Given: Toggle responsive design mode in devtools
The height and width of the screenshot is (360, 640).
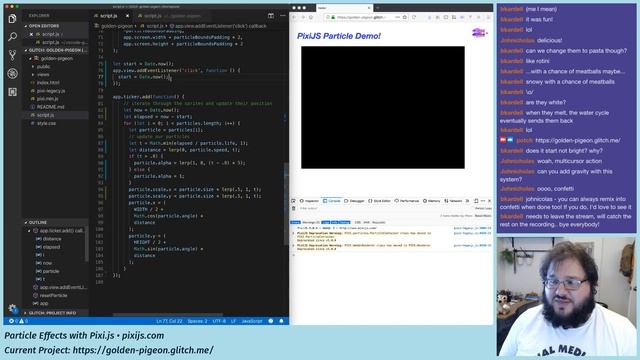Looking at the screenshot, I should 476,201.
